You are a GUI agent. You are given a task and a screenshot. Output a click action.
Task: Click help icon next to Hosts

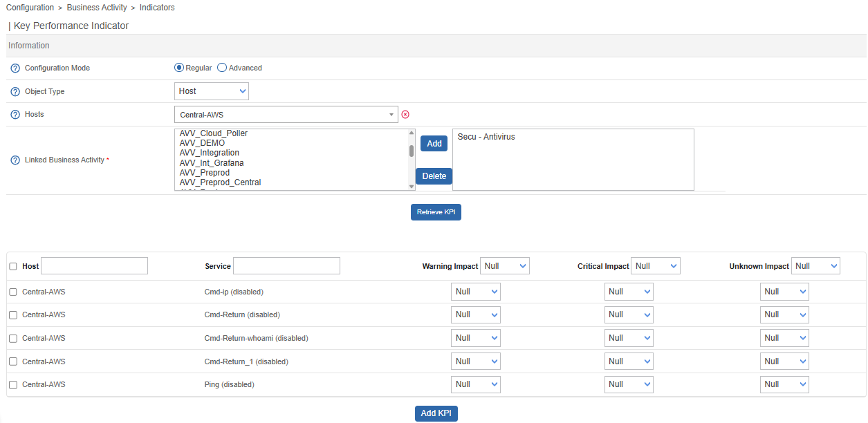[x=15, y=115]
